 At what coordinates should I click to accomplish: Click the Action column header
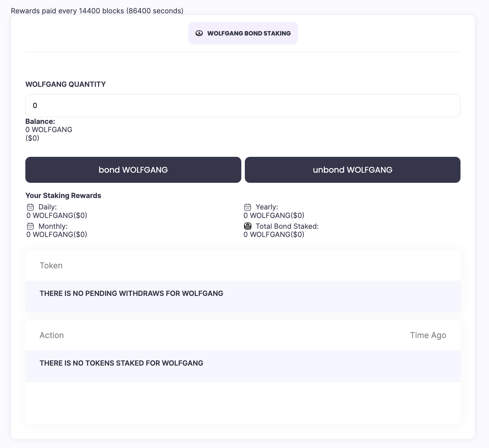(52, 335)
